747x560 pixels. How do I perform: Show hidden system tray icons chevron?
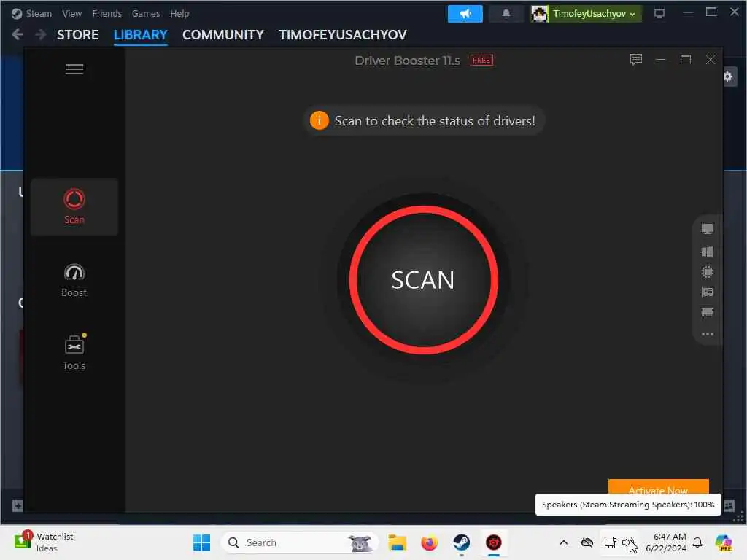564,542
